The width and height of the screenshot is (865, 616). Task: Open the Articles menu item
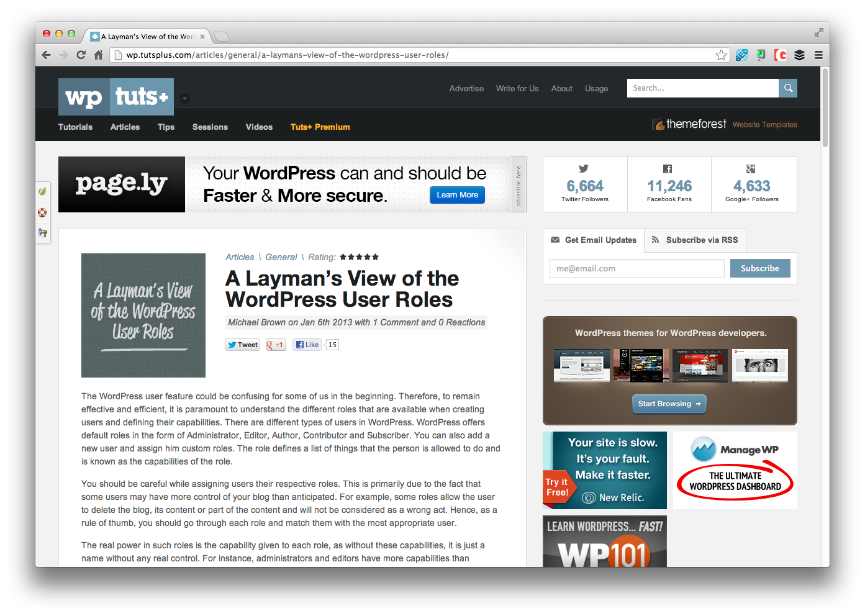[125, 127]
